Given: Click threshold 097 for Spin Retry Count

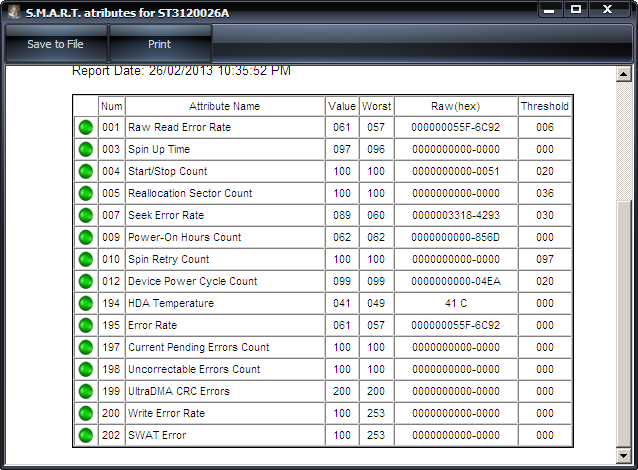Looking at the screenshot, I should pos(545,259).
